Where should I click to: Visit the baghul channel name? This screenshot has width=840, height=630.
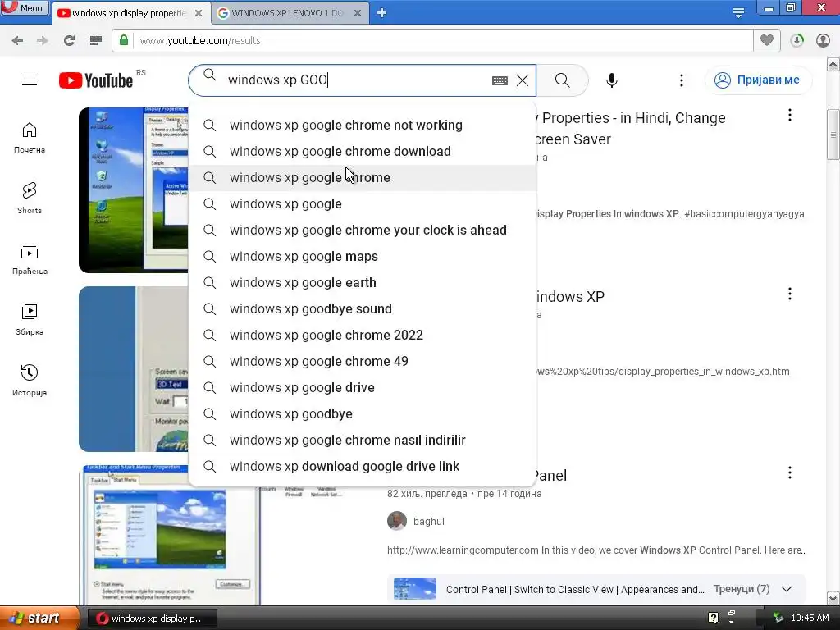[428, 521]
